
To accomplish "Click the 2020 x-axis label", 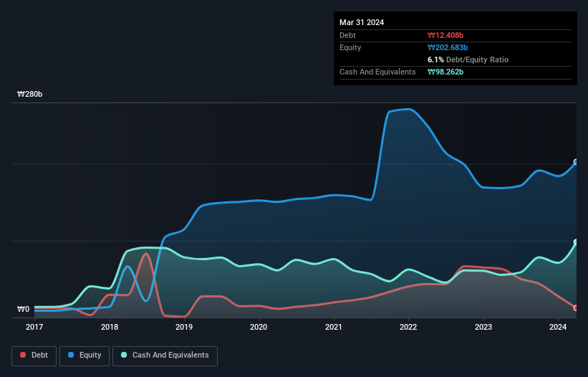I will pyautogui.click(x=259, y=327).
